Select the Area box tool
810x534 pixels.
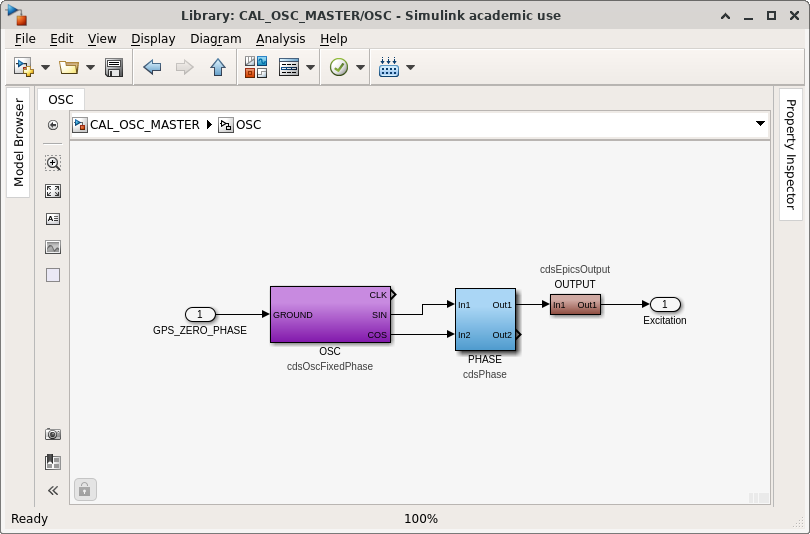(53, 275)
